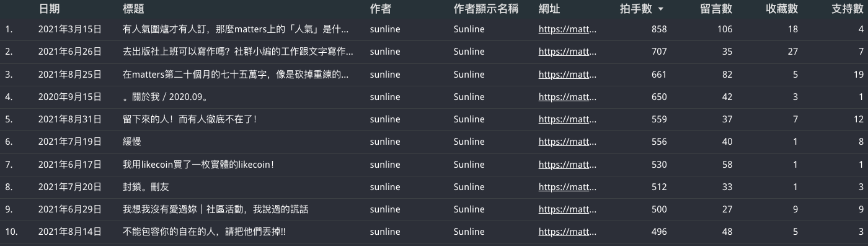
Task: Click the clap count 500
Action: (x=659, y=209)
